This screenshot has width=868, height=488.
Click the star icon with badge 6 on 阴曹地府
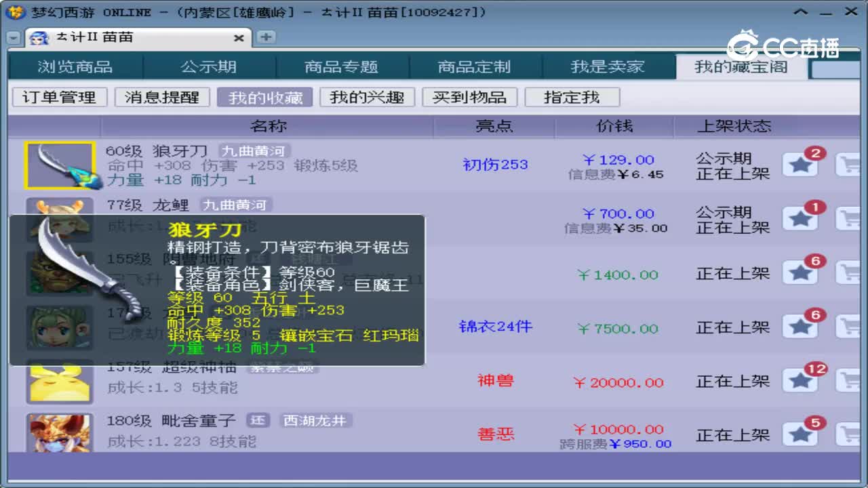(802, 272)
